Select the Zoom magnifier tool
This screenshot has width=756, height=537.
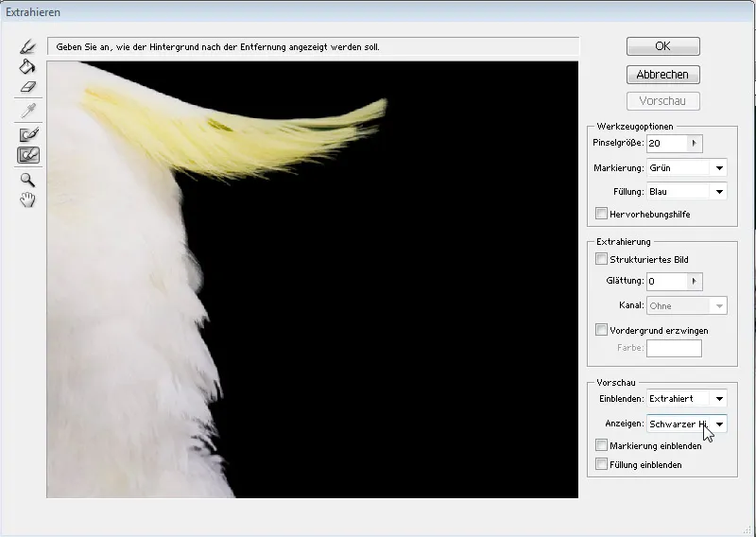click(27, 179)
